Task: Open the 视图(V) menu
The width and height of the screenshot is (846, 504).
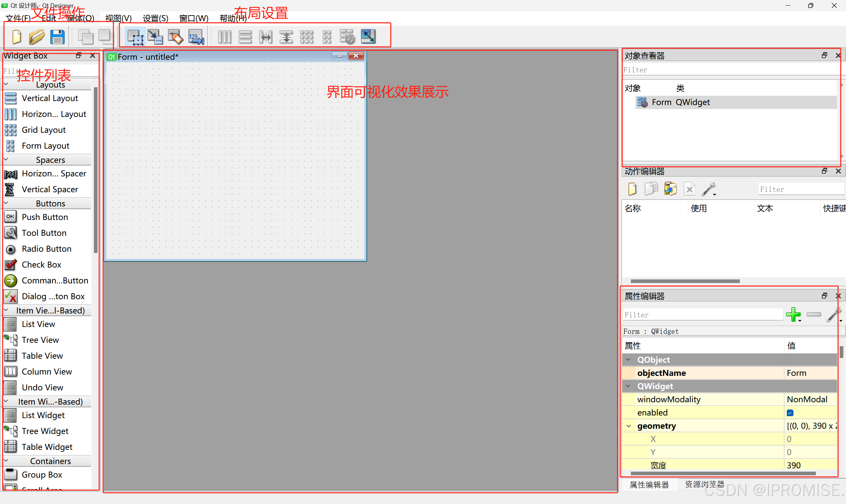Action: click(118, 18)
